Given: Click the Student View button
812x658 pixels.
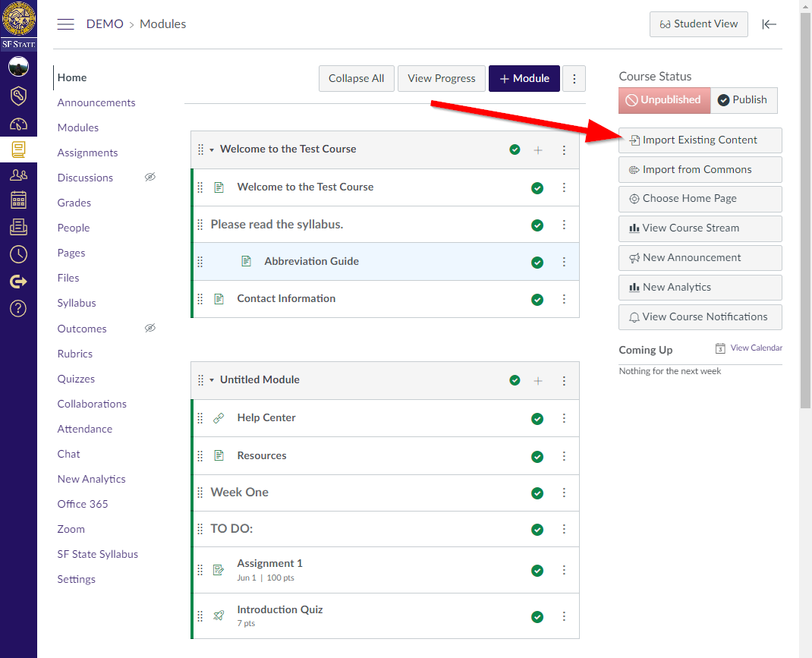Looking at the screenshot, I should [698, 24].
